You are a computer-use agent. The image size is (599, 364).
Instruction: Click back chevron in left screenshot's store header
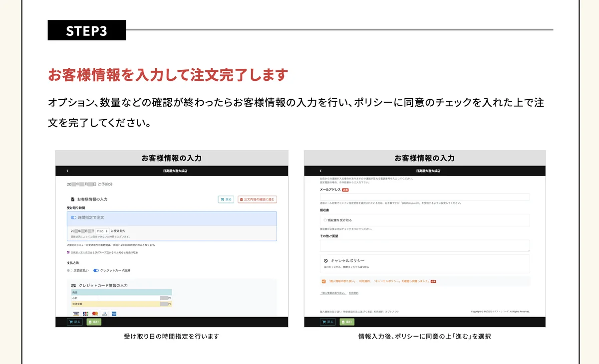pyautogui.click(x=68, y=171)
